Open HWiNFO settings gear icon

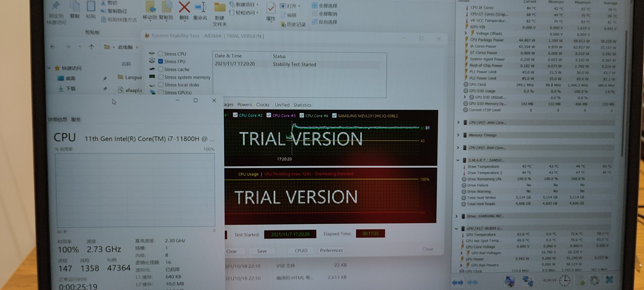[594, 280]
